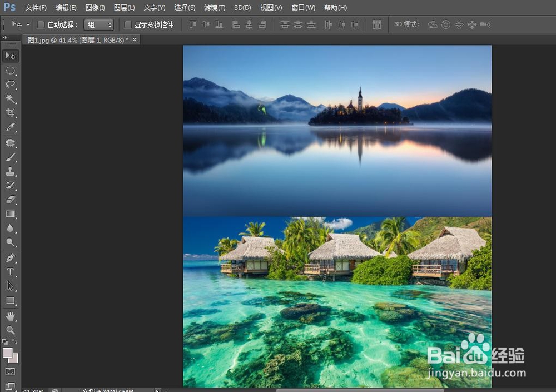Click Distribute Top Edges icon

(x=284, y=24)
